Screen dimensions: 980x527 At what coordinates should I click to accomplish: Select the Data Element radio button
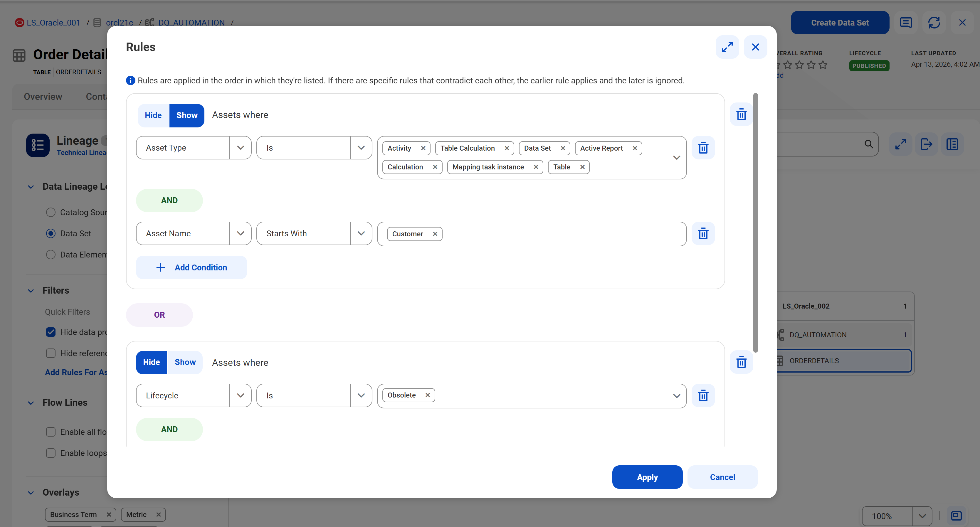pyautogui.click(x=51, y=255)
